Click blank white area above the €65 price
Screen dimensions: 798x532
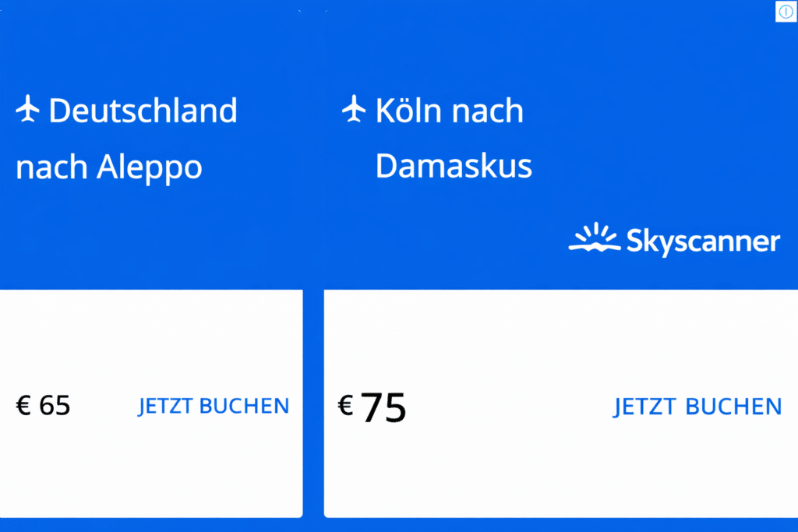coord(150,335)
